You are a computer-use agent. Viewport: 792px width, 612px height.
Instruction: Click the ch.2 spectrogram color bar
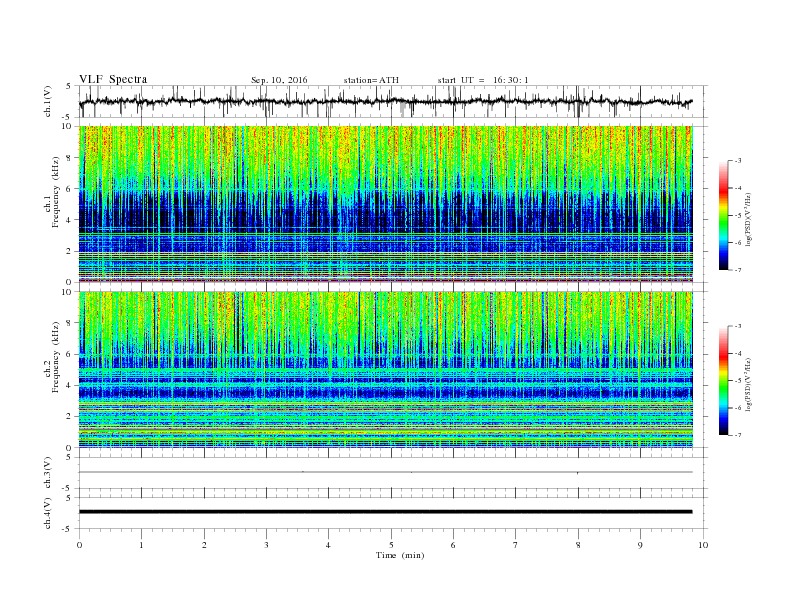click(x=723, y=381)
